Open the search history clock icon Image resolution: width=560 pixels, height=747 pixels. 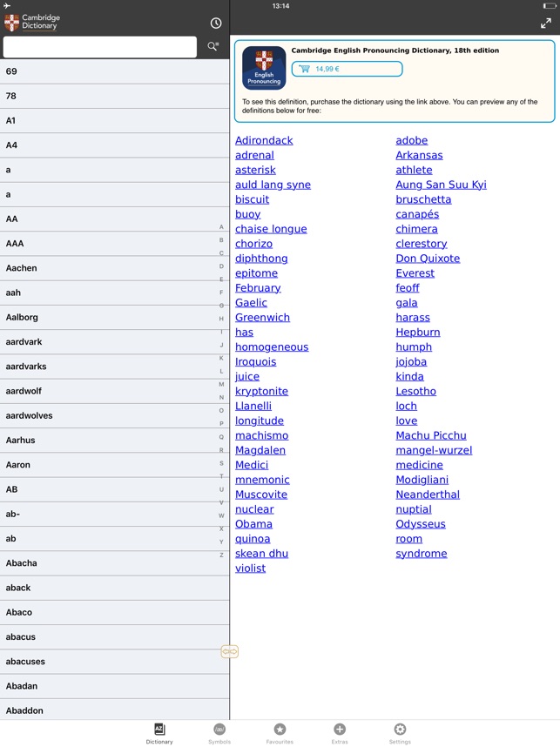click(x=216, y=23)
